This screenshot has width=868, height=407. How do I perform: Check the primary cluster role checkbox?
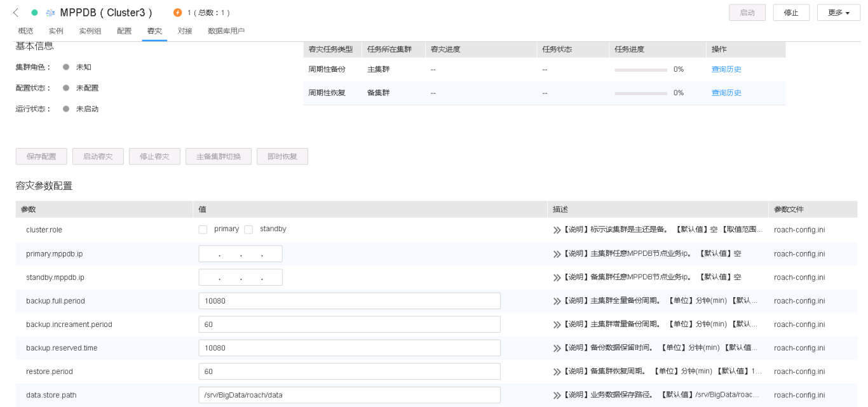203,229
